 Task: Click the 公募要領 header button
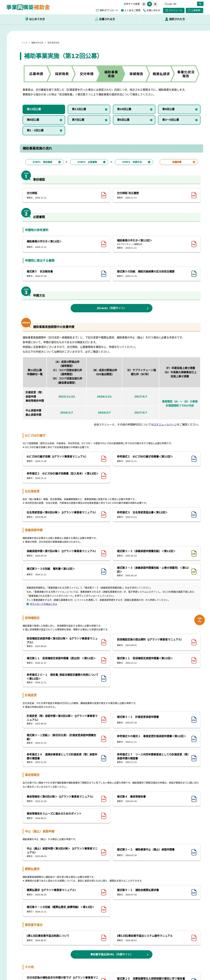[x=194, y=10]
